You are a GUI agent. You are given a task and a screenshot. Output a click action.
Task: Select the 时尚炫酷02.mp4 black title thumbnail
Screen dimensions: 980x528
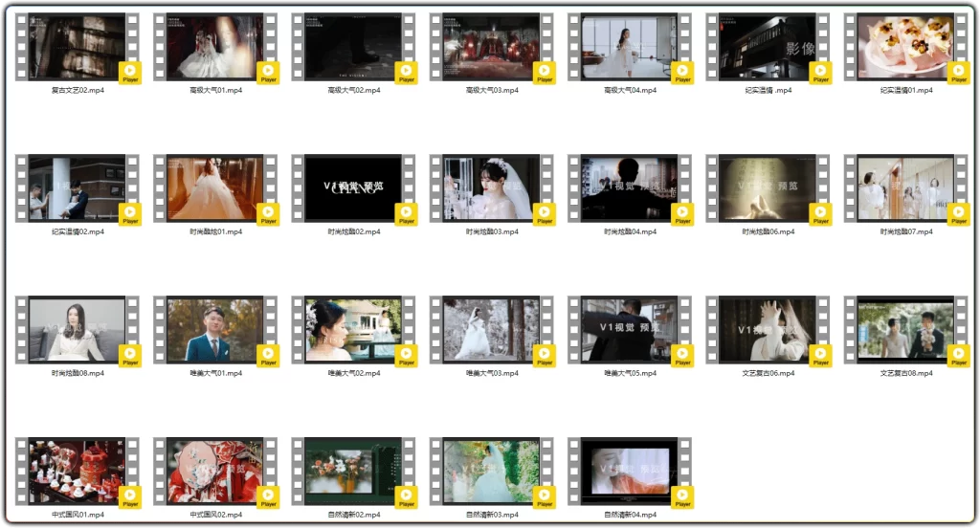point(353,188)
